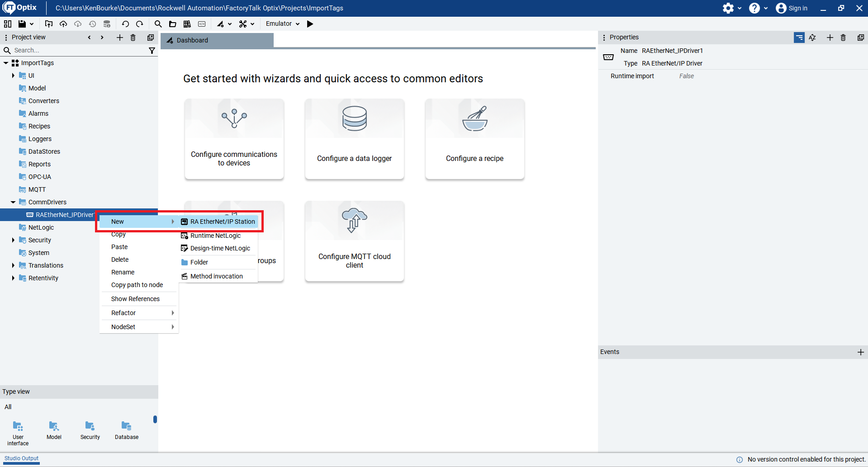This screenshot has width=868, height=467.
Task: Click Rename in the context menu
Action: click(139, 272)
